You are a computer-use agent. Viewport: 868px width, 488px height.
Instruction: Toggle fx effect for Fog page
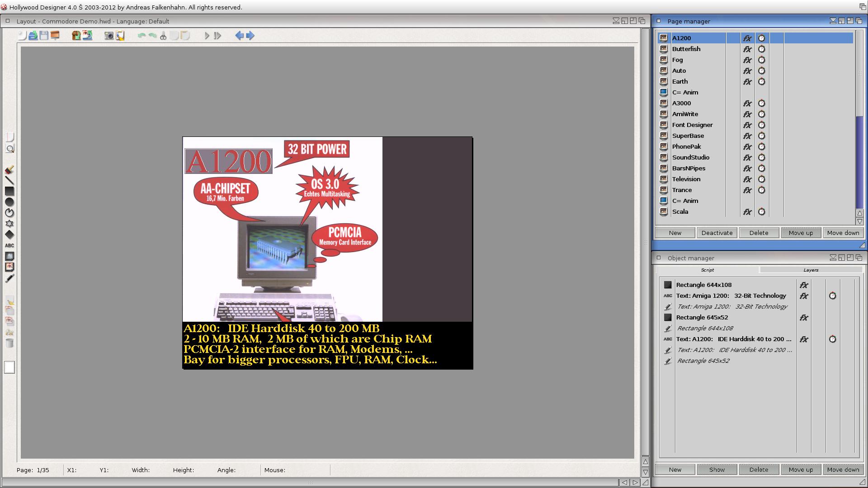pyautogui.click(x=747, y=60)
